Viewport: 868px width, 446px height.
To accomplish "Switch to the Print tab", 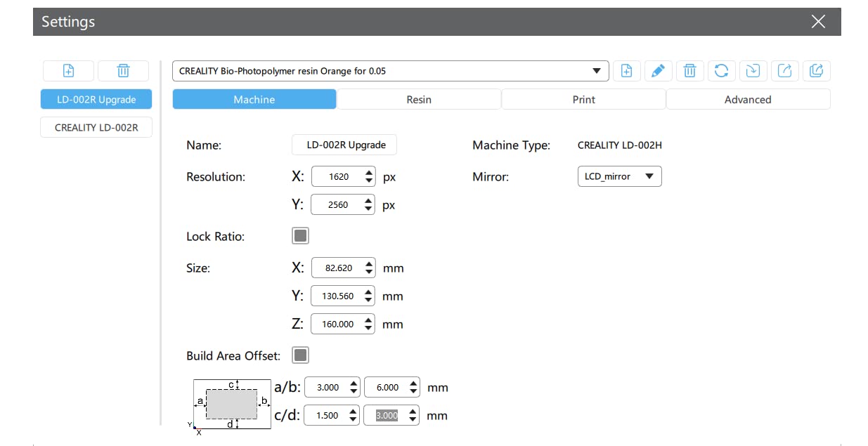I will (x=583, y=100).
